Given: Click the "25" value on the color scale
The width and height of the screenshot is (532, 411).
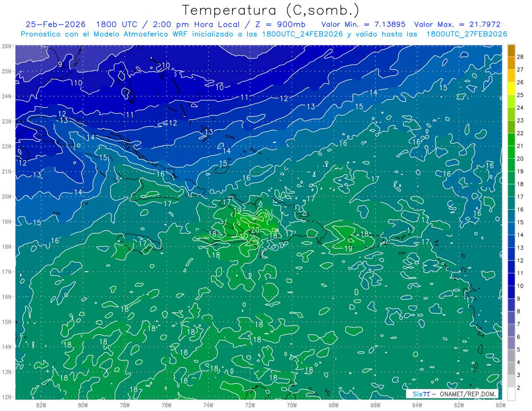Looking at the screenshot, I should tap(520, 95).
